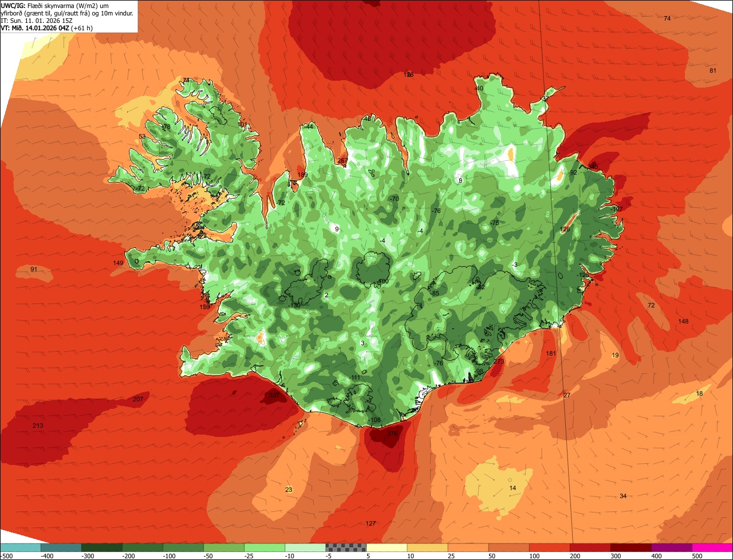The width and height of the screenshot is (733, 560).
Task: Click the light green legend swatch between -25 and -10
Action: (x=265, y=547)
